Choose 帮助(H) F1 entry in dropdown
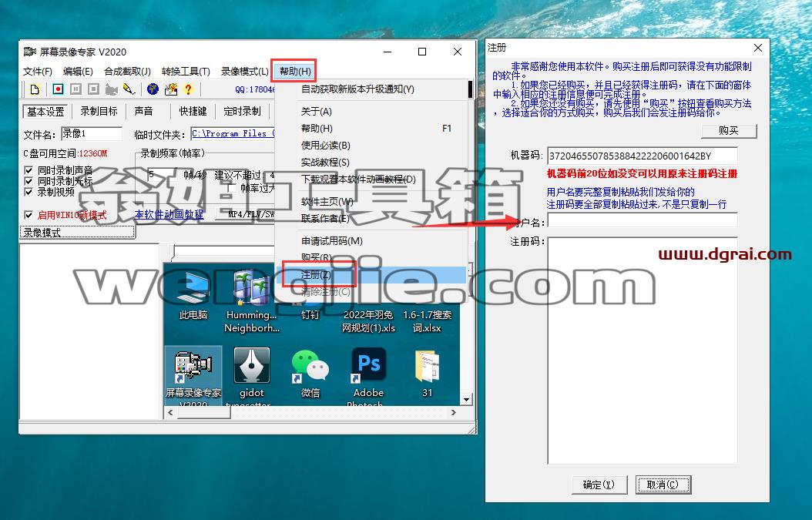The height and width of the screenshot is (520, 812). click(x=372, y=128)
